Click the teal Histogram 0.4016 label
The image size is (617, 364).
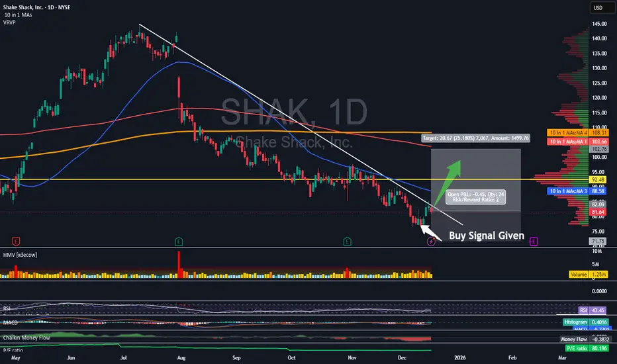pos(586,322)
